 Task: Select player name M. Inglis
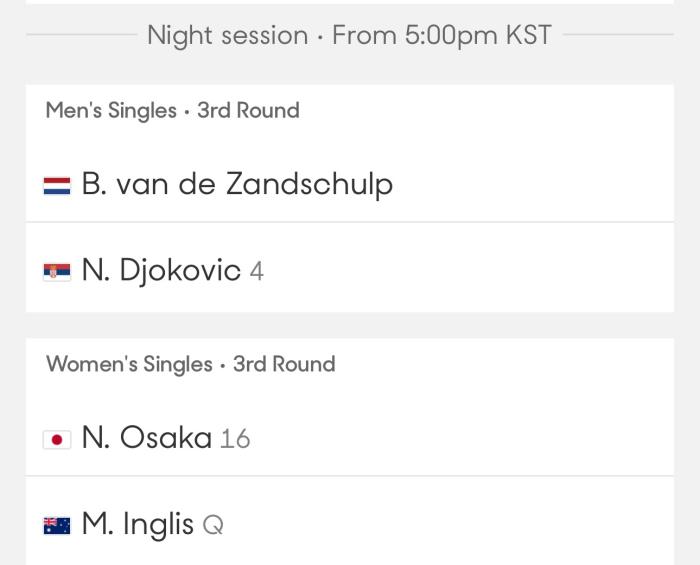point(138,525)
